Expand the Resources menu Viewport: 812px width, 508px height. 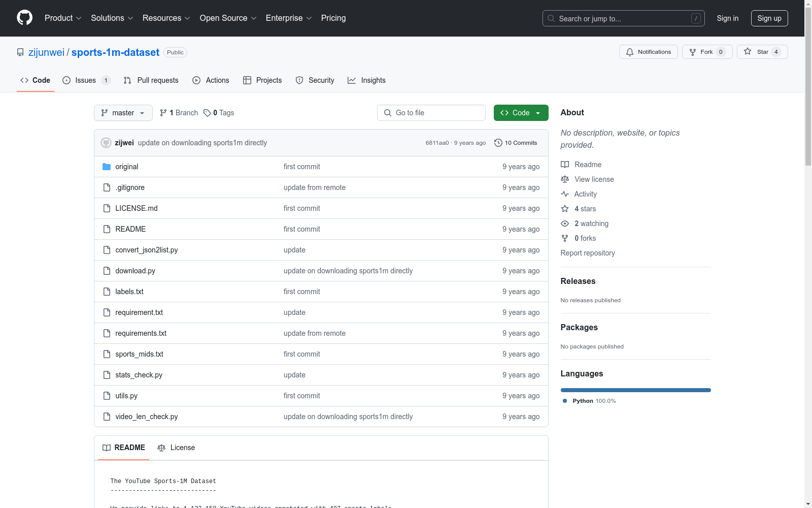pyautogui.click(x=166, y=18)
